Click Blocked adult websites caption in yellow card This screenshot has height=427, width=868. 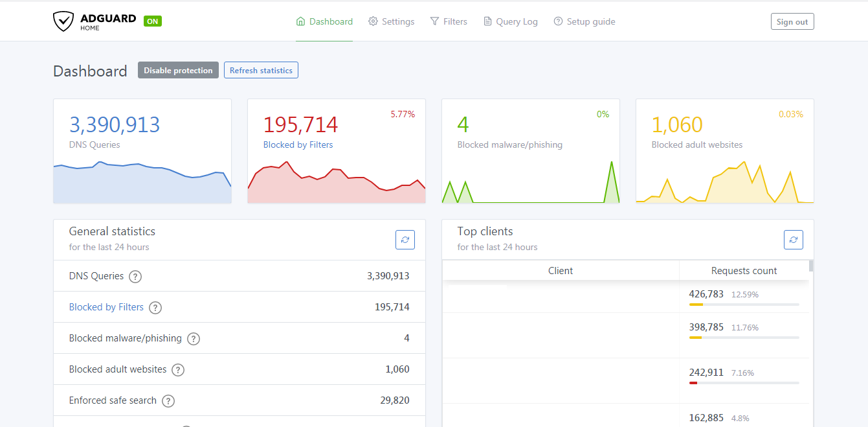pyautogui.click(x=697, y=144)
